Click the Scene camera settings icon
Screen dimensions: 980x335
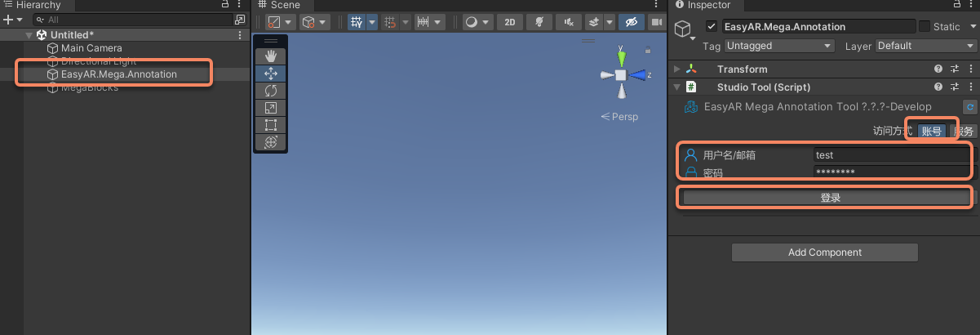(654, 22)
